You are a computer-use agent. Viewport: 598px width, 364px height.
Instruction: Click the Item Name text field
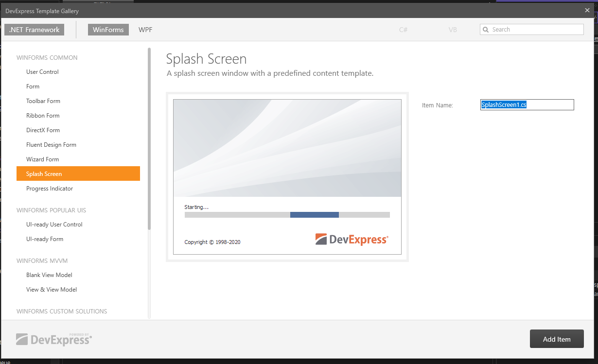[527, 104]
